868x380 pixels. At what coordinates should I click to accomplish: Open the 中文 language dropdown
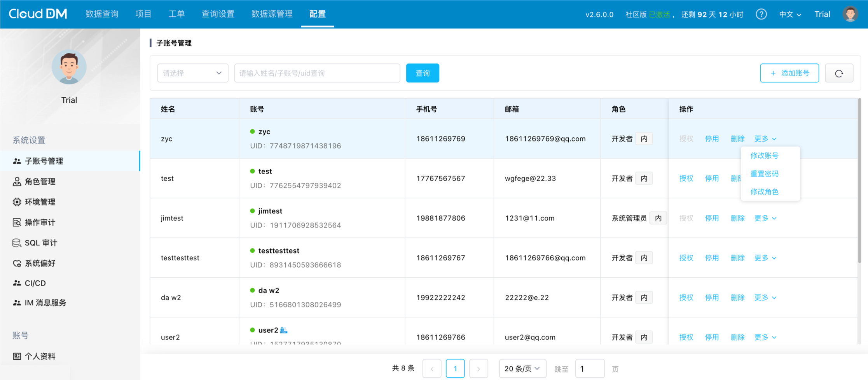(x=790, y=14)
